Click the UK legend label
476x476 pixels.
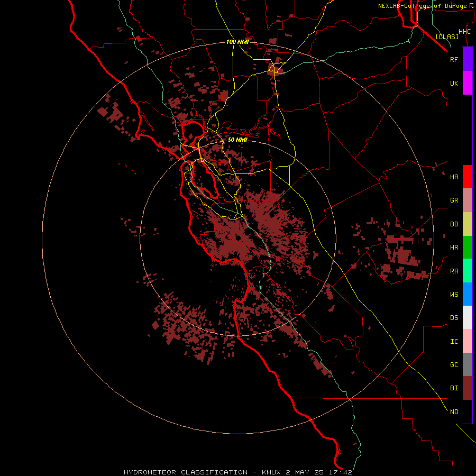(x=454, y=83)
